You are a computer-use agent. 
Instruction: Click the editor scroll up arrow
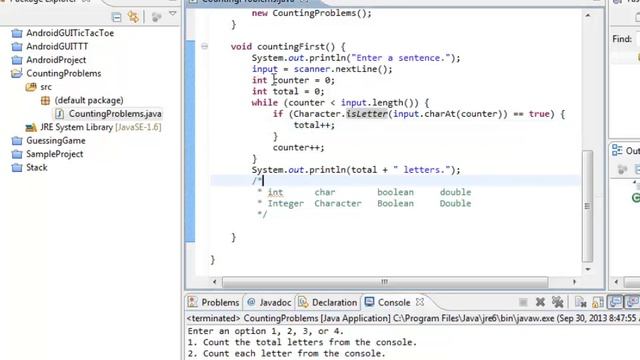coord(588,16)
